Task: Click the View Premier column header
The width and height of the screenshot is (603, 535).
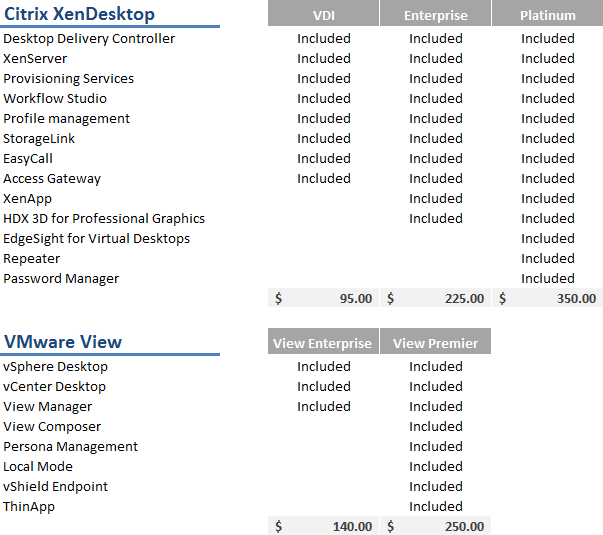Action: click(435, 341)
